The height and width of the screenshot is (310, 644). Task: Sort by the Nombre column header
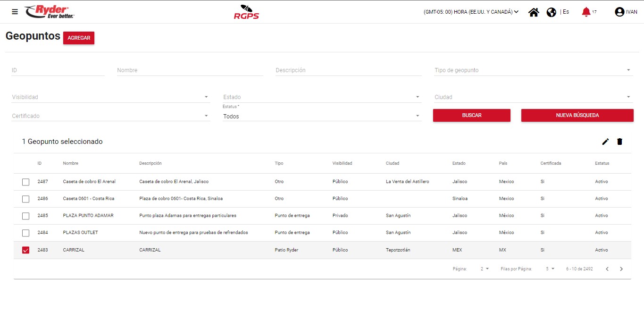pos(70,163)
